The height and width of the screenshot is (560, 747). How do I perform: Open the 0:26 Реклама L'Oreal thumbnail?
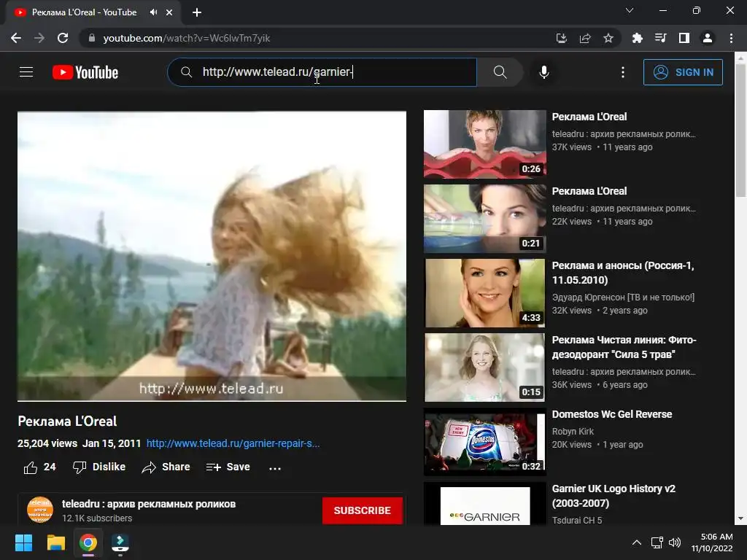[x=484, y=144]
